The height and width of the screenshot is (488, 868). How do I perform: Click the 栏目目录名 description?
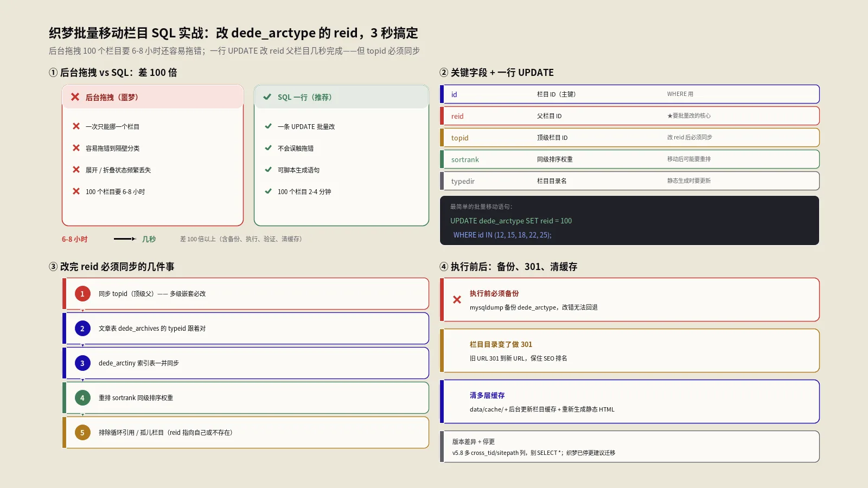click(x=552, y=181)
